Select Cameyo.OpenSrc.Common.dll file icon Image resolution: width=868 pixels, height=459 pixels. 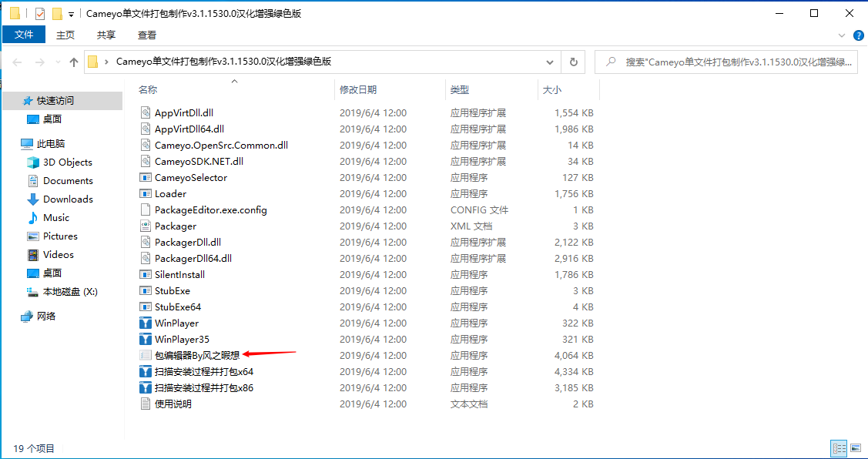click(x=146, y=145)
